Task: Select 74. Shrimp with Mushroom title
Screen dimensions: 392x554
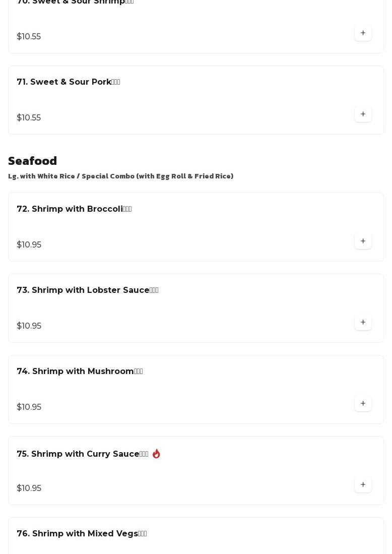Action: pyautogui.click(x=80, y=372)
